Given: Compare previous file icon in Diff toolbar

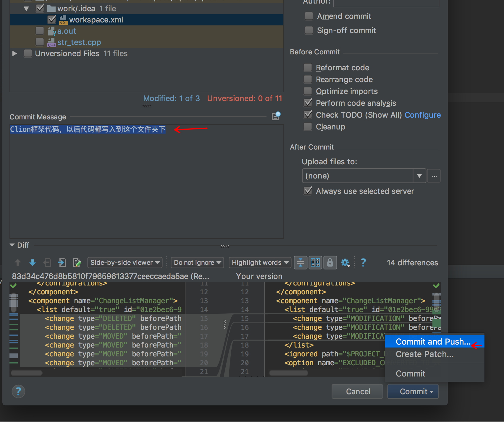Looking at the screenshot, I should coord(47,262).
